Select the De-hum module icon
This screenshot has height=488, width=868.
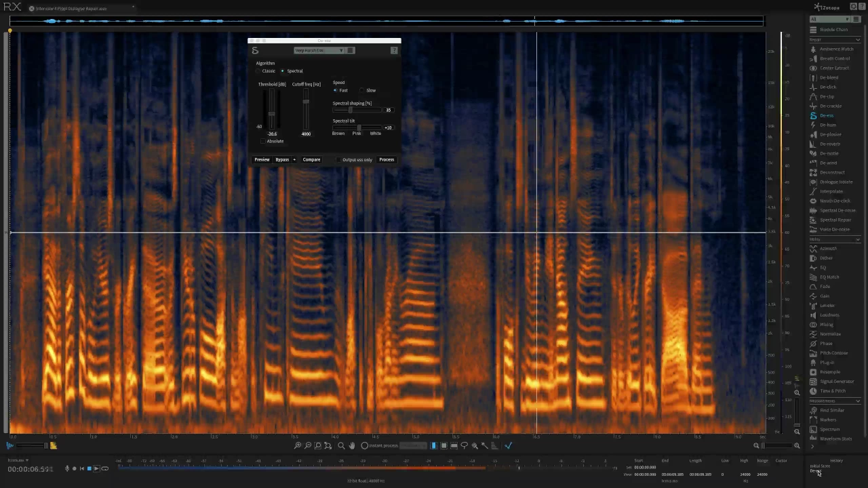813,125
